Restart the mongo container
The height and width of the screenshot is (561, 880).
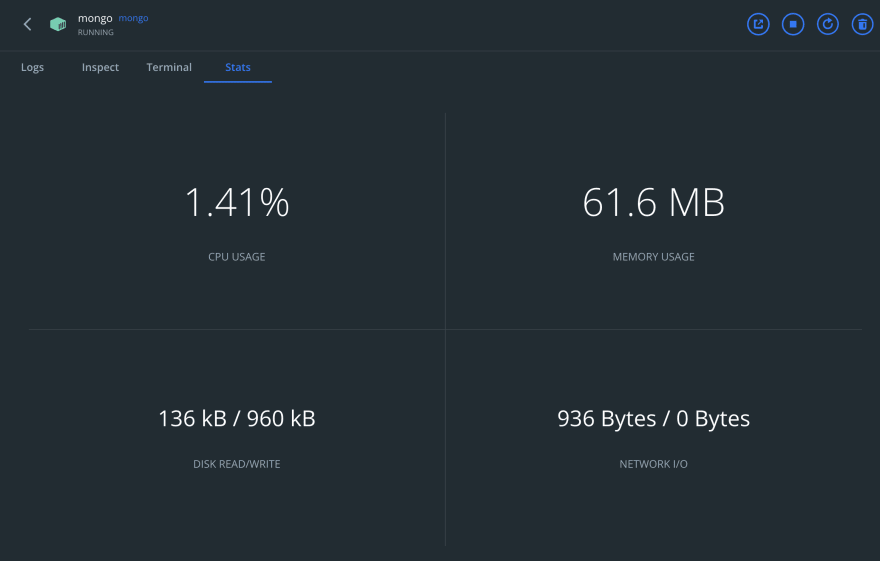pos(827,24)
